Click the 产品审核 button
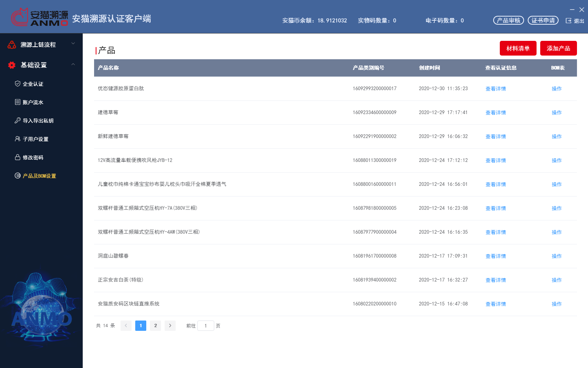Screen dimensions: 588x368 coord(509,20)
